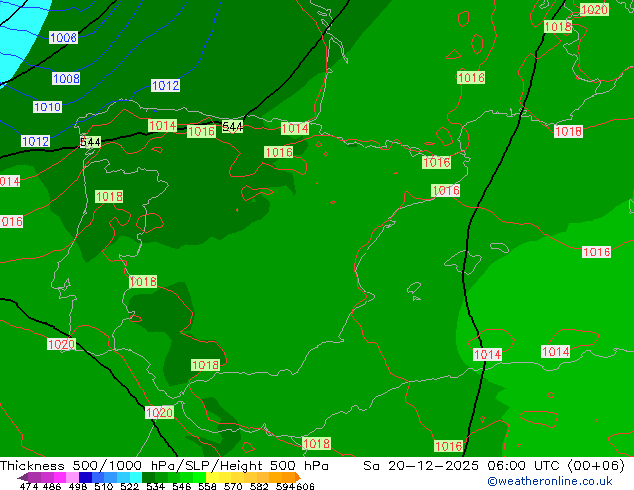This screenshot has width=634, height=490.
Task: Open the weatheronline.co.uk copyright link
Action: click(x=550, y=481)
